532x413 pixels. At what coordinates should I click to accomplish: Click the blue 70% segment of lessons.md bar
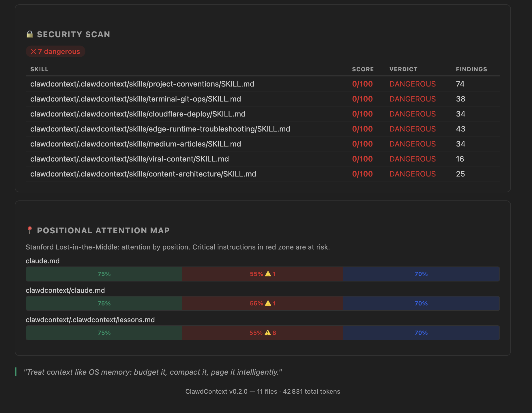pos(421,333)
